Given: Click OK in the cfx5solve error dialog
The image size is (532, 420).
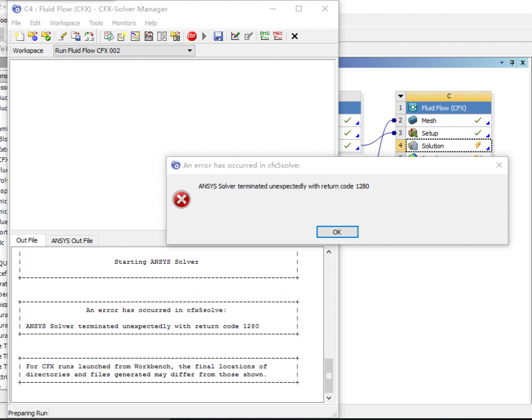Looking at the screenshot, I should pyautogui.click(x=337, y=232).
